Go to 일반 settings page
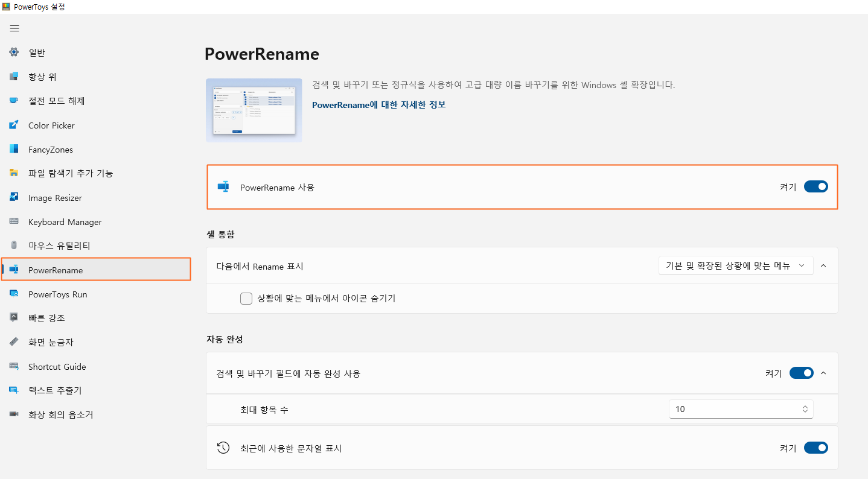This screenshot has height=479, width=868. coord(37,52)
